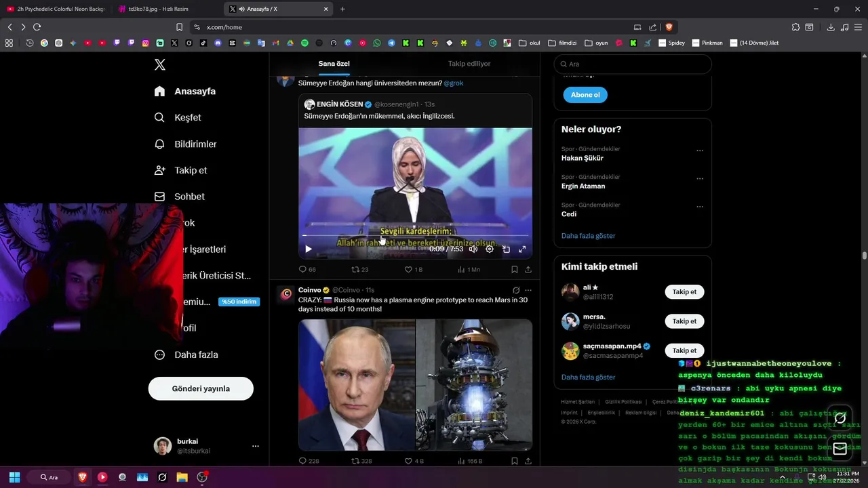868x488 pixels.
Task: Reload the page with the refresh icon
Action: [x=37, y=27]
